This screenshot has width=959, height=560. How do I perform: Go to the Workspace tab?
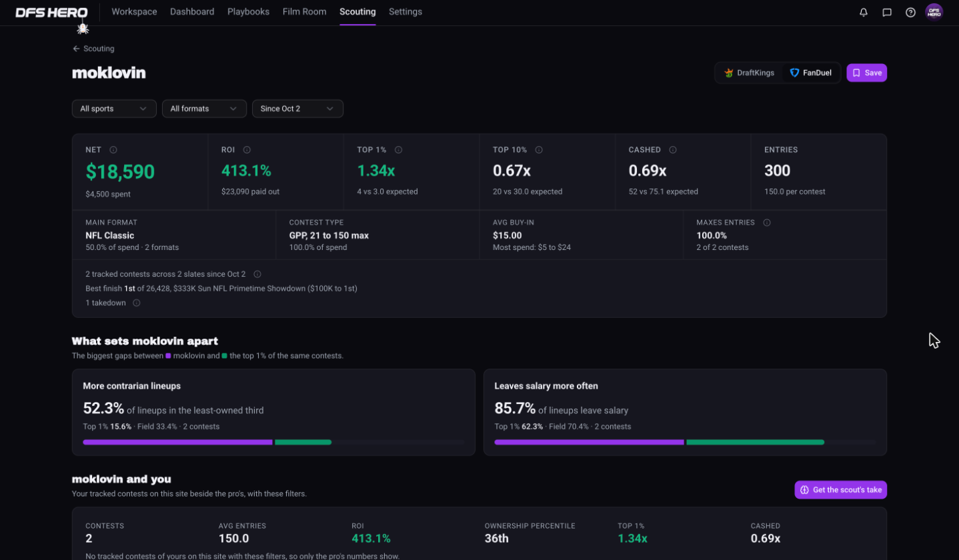tap(135, 12)
